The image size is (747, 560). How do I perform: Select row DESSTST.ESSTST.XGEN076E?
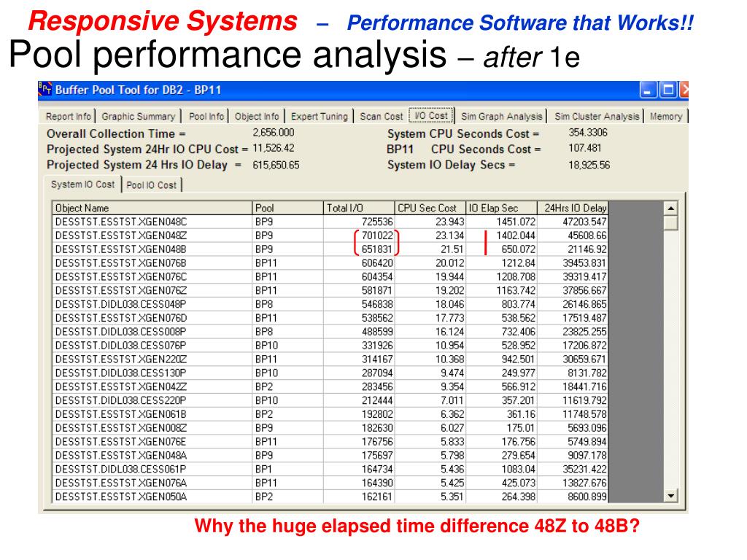[330, 442]
